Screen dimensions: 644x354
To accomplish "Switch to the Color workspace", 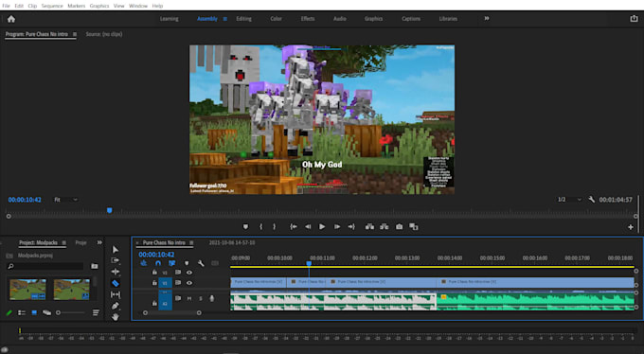I will pyautogui.click(x=276, y=19).
